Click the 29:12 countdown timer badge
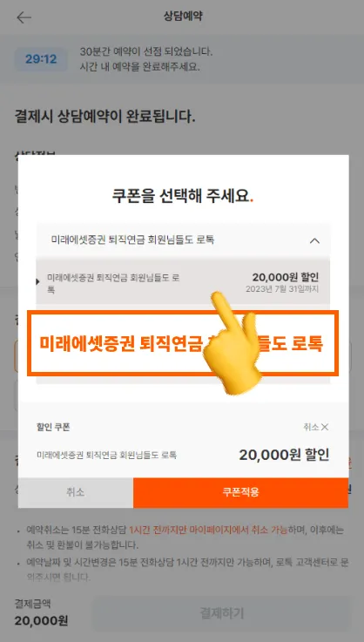The height and width of the screenshot is (642, 364). coord(41,59)
